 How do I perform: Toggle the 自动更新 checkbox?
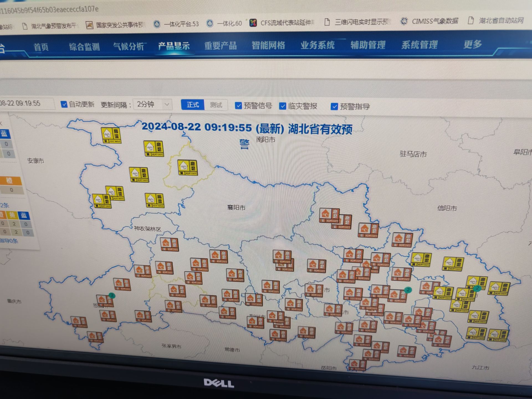click(64, 104)
